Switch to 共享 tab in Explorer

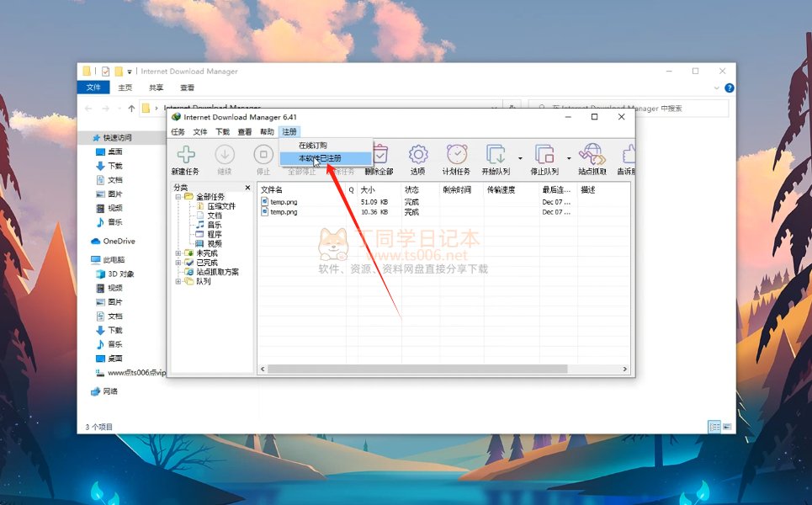click(x=156, y=88)
